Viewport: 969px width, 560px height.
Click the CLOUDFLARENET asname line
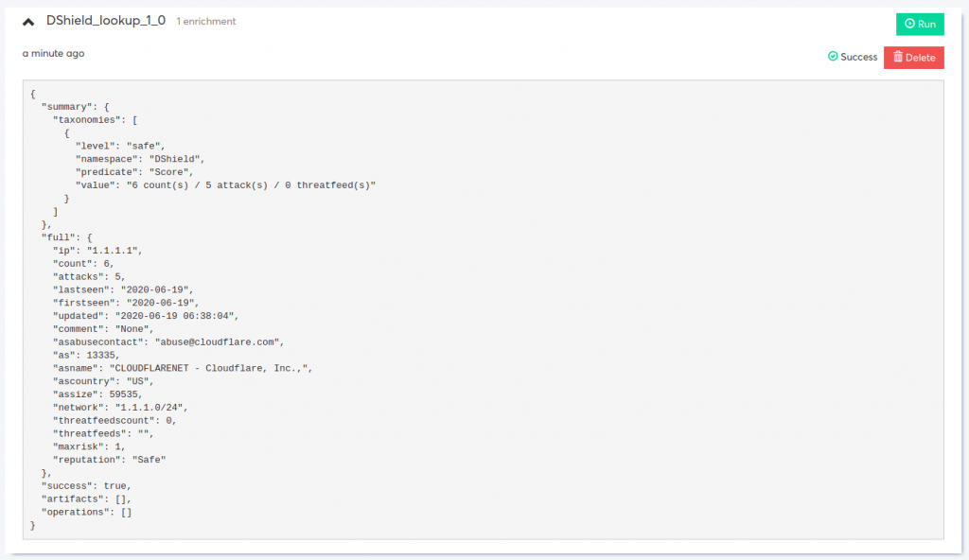point(183,368)
